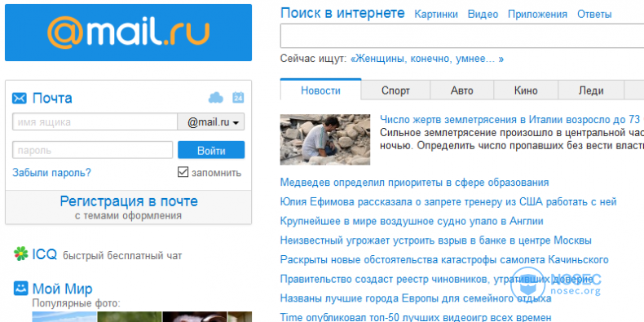Open Правительство создаст реестр чиновников headline
The width and height of the screenshot is (644, 322).
click(x=437, y=280)
